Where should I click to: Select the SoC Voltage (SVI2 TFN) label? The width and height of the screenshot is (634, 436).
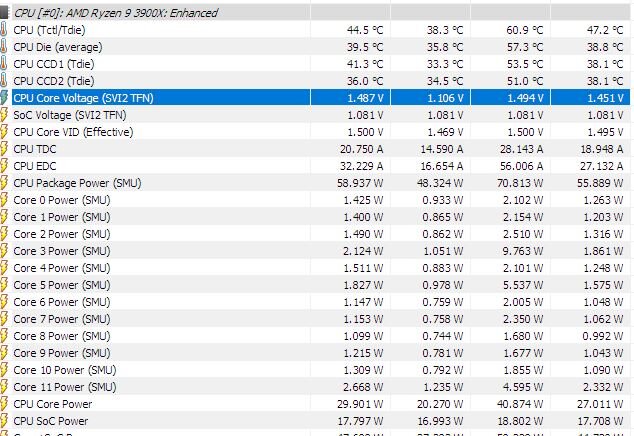[70, 115]
